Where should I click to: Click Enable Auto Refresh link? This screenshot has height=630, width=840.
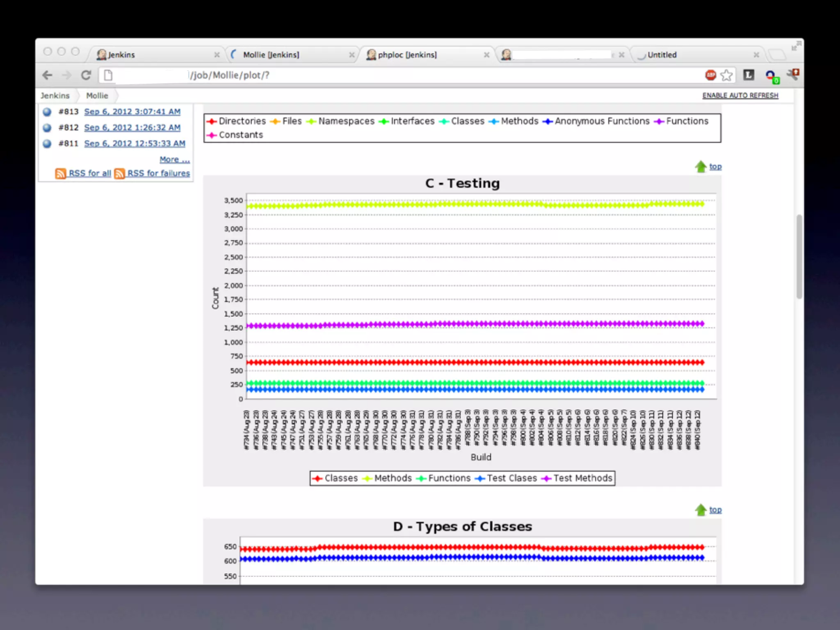(x=740, y=95)
